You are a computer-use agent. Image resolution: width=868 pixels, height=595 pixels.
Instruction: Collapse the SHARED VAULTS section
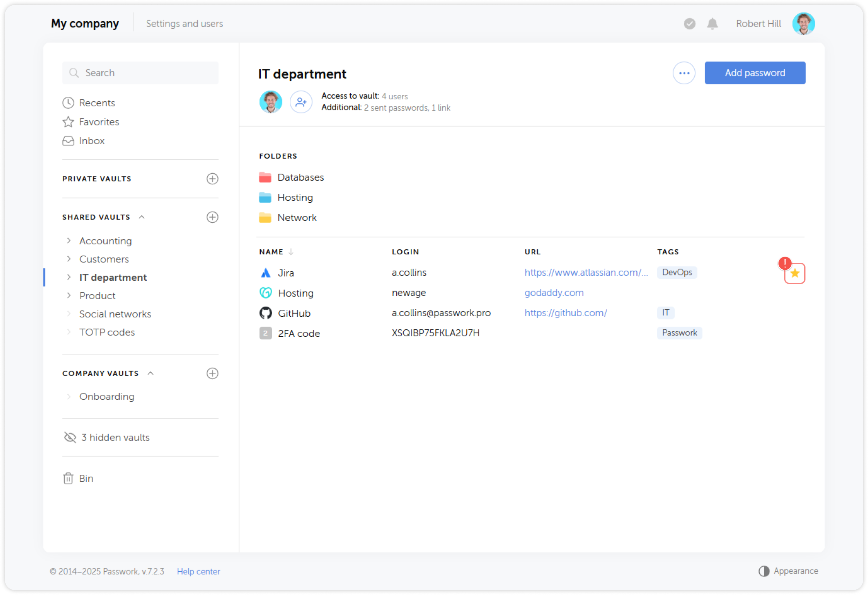coord(142,217)
